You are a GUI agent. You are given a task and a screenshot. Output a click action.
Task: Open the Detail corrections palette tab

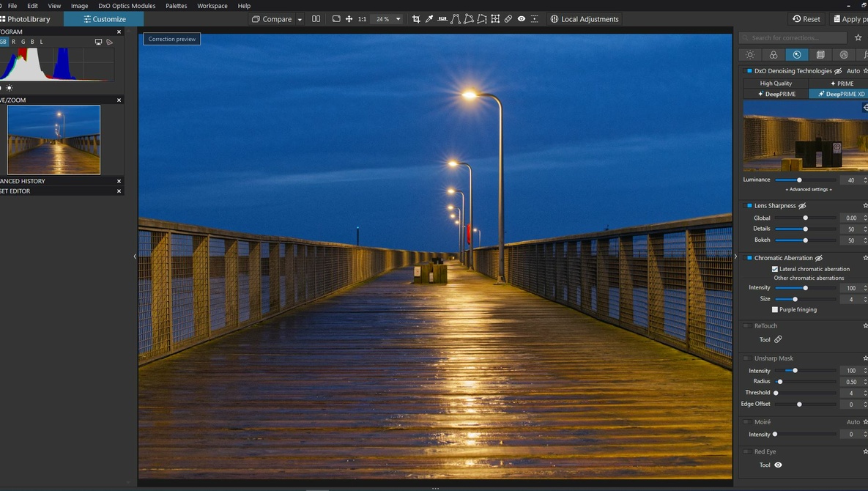pyautogui.click(x=797, y=55)
